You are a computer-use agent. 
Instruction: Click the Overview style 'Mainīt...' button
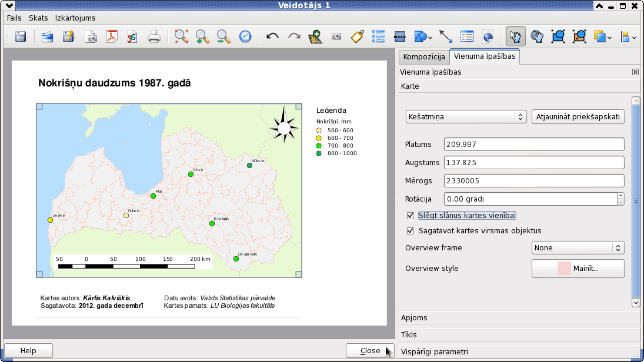tap(578, 269)
